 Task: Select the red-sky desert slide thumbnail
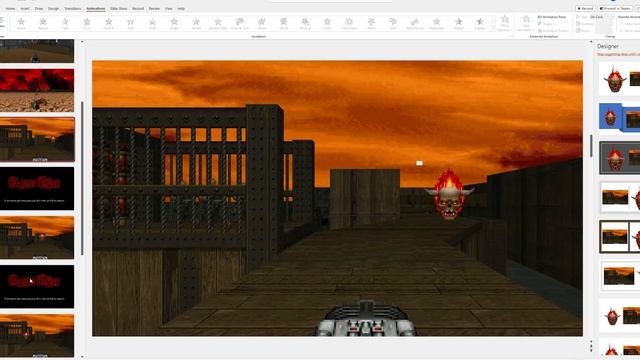click(37, 90)
